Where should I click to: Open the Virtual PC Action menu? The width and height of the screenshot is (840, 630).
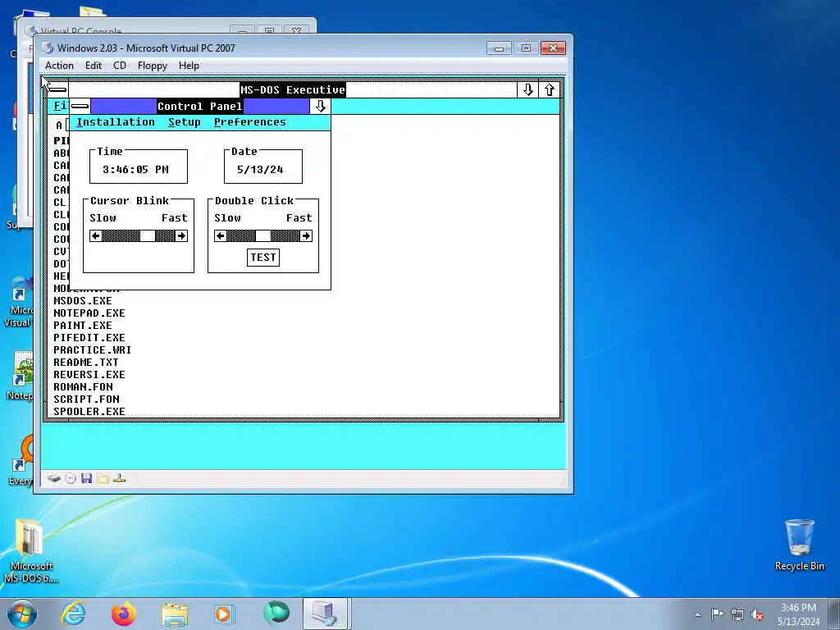click(59, 66)
